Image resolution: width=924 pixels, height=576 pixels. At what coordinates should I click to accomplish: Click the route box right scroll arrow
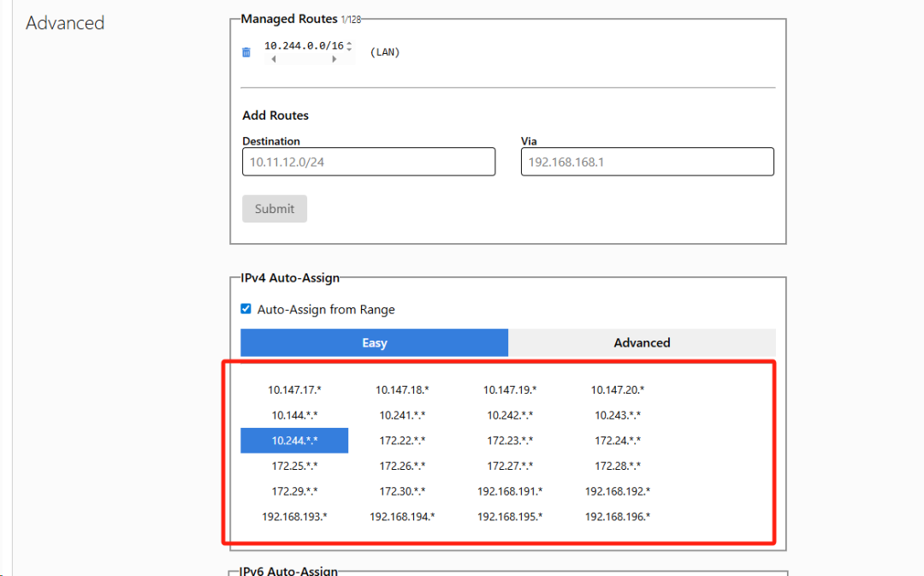click(x=334, y=60)
